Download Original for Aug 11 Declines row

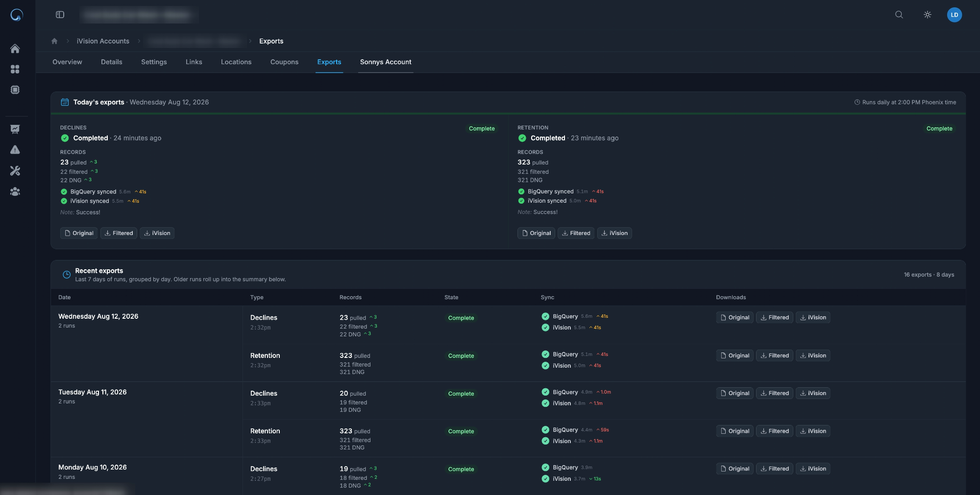pyautogui.click(x=735, y=393)
